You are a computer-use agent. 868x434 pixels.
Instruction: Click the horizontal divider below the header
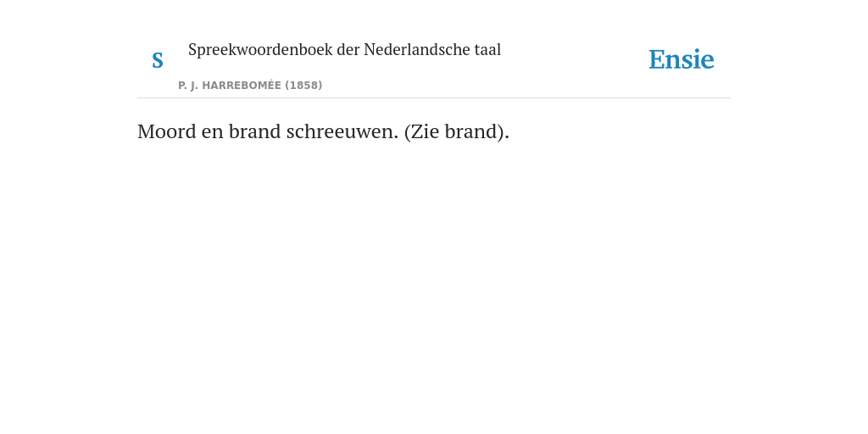point(434,98)
